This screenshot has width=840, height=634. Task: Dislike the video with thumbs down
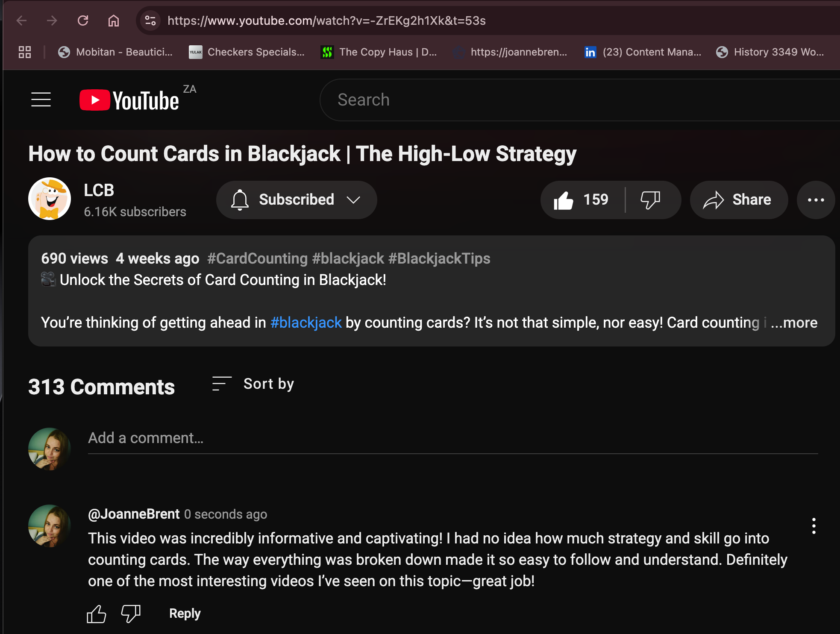point(651,200)
